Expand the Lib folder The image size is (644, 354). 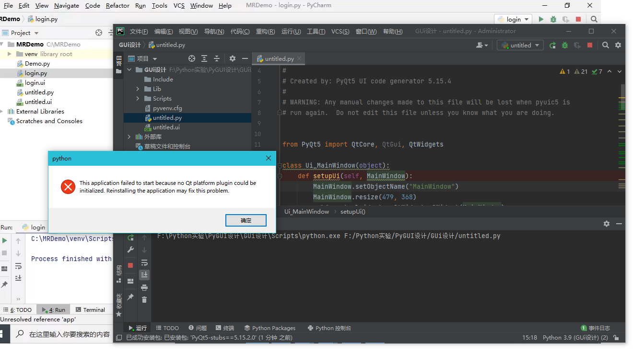(138, 89)
